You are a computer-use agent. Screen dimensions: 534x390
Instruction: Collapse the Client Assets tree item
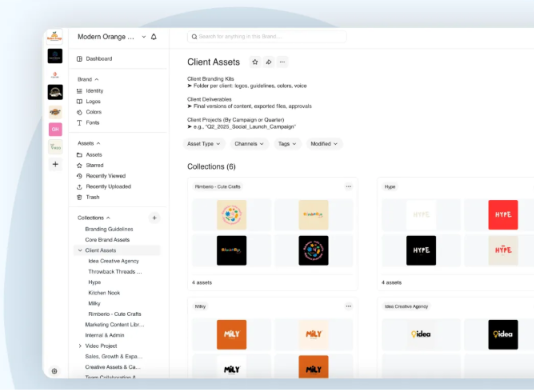pos(80,250)
